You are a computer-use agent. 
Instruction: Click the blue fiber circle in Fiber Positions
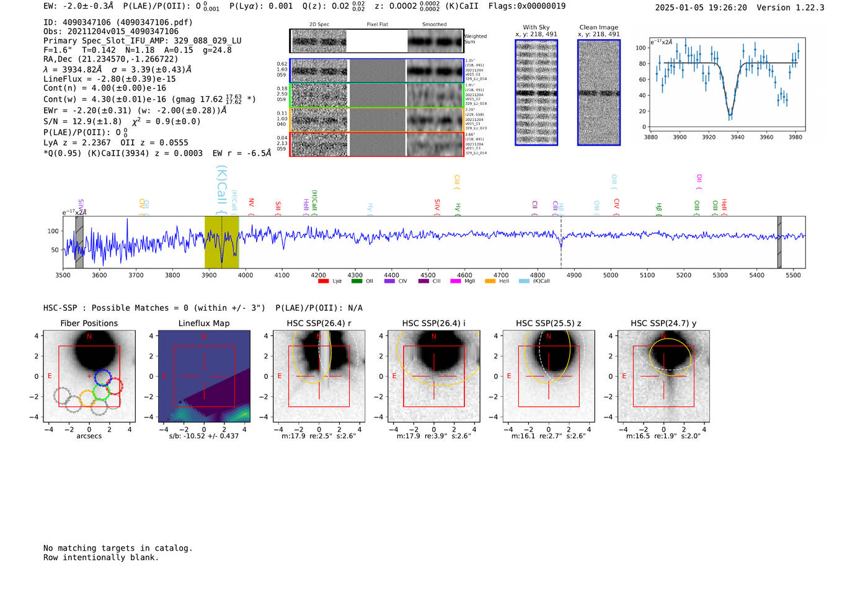tap(103, 377)
